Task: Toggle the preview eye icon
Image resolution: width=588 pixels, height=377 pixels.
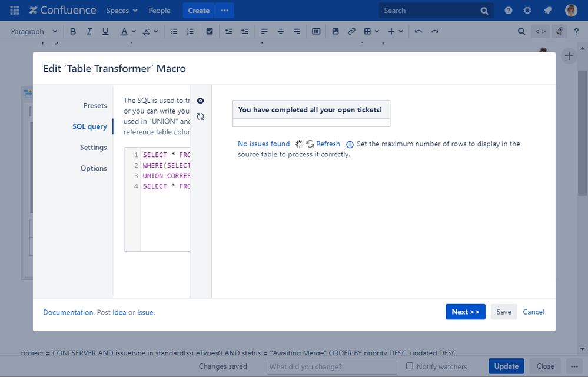Action: pos(201,101)
